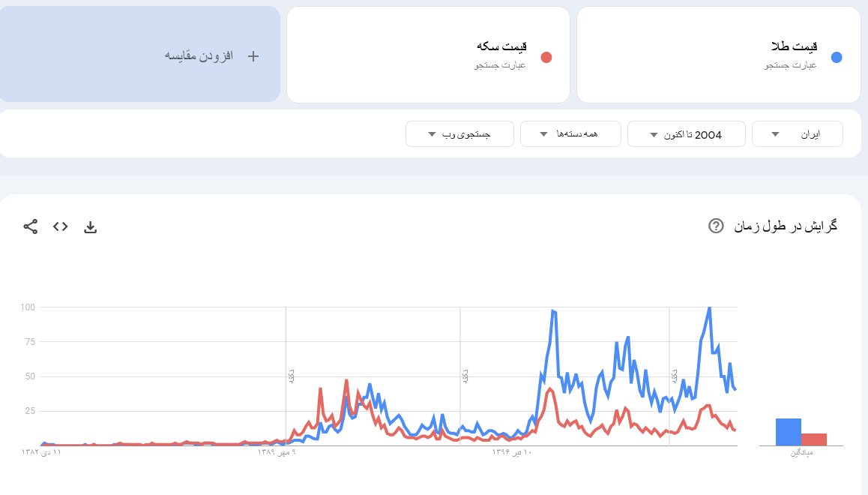Click the افزودن مقایسه label

point(199,56)
